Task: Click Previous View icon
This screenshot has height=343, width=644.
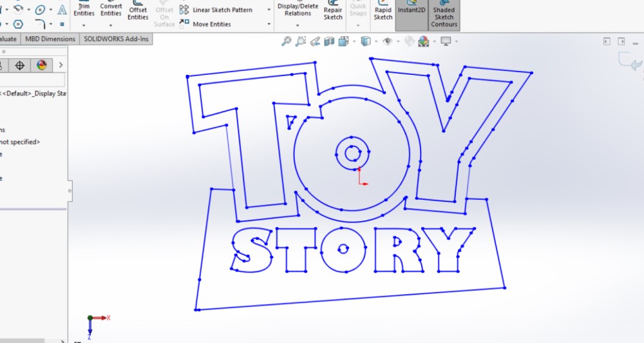Action: tap(315, 41)
